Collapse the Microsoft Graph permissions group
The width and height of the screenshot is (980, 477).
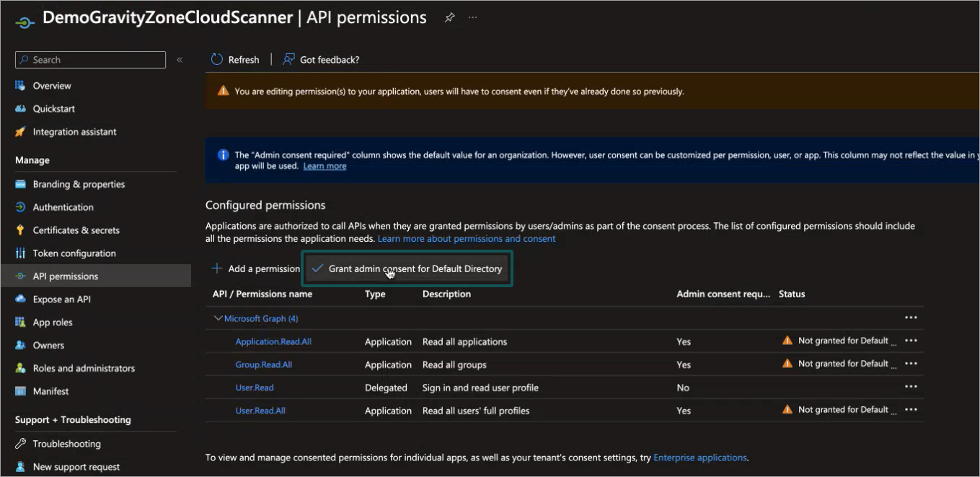[x=218, y=318]
